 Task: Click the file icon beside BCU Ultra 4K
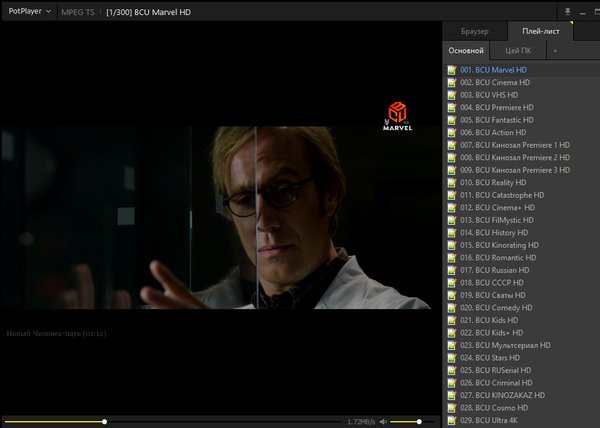[452, 420]
